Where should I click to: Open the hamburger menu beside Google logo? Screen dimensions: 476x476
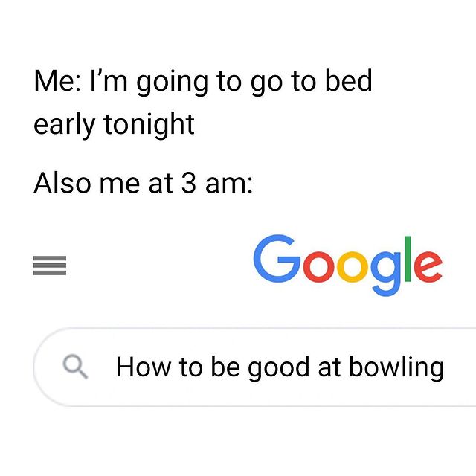(x=50, y=266)
